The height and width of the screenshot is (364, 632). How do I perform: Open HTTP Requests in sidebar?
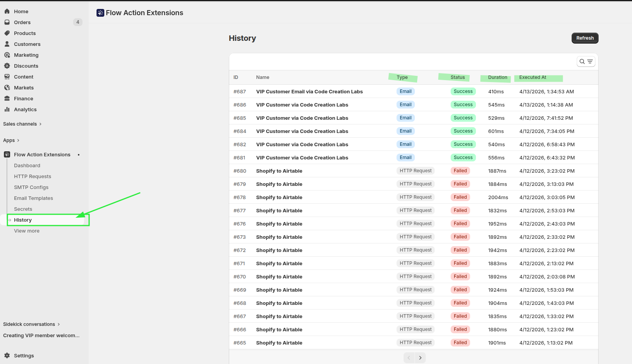[33, 176]
